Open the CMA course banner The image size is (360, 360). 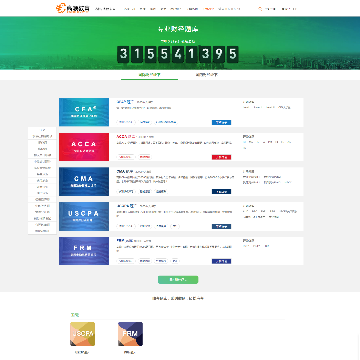(x=84, y=182)
